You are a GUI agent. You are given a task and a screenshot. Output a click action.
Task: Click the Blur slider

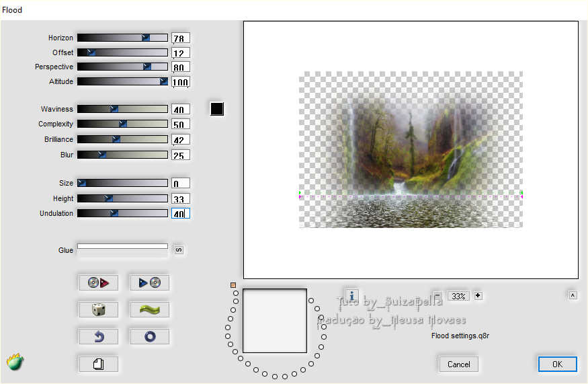(122, 154)
